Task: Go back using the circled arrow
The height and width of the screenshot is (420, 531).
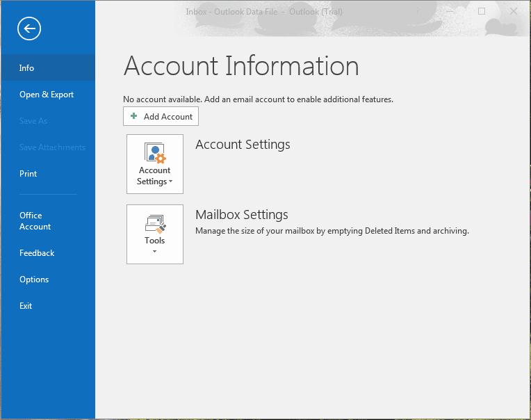Action: pos(29,29)
